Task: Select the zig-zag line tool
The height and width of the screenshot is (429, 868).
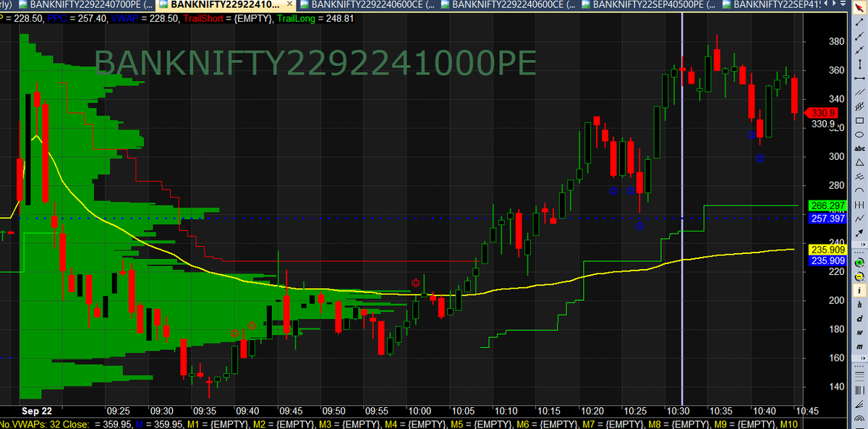Action: pyautogui.click(x=859, y=218)
